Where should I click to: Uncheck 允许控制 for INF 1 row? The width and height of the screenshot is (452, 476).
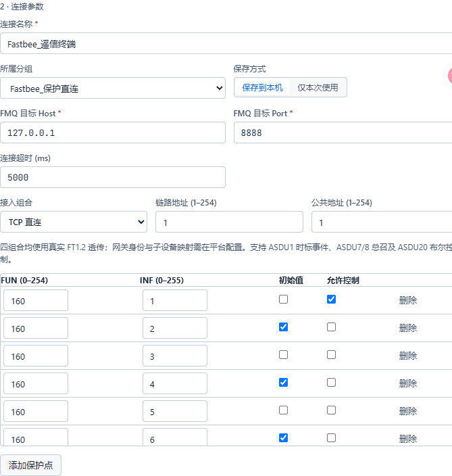point(331,300)
